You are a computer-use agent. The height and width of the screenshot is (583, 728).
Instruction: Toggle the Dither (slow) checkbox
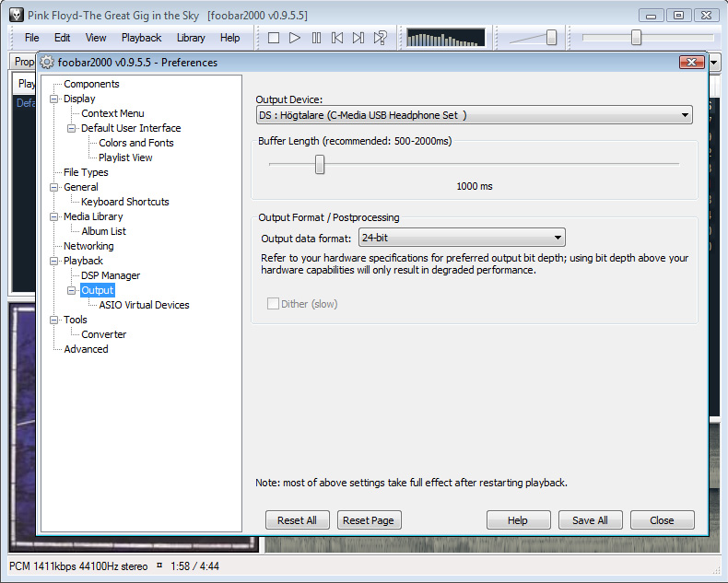(273, 304)
